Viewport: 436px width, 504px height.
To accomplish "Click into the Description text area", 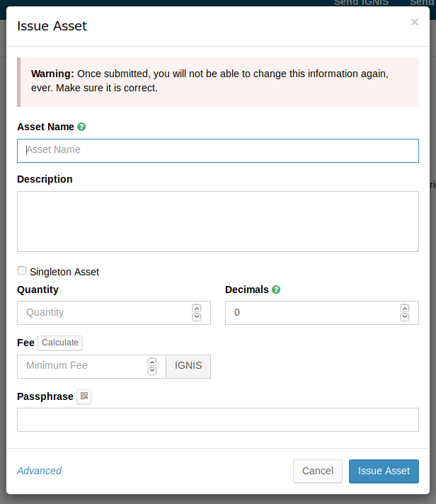I will pos(218,221).
